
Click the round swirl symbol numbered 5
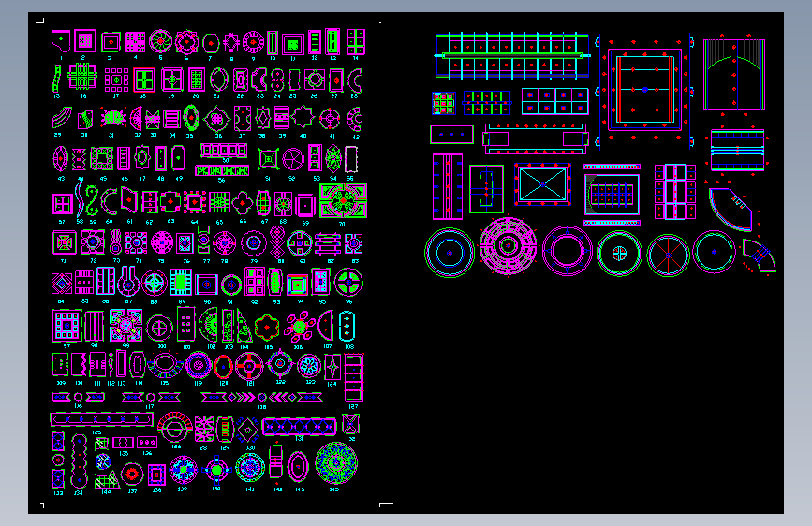(x=160, y=41)
